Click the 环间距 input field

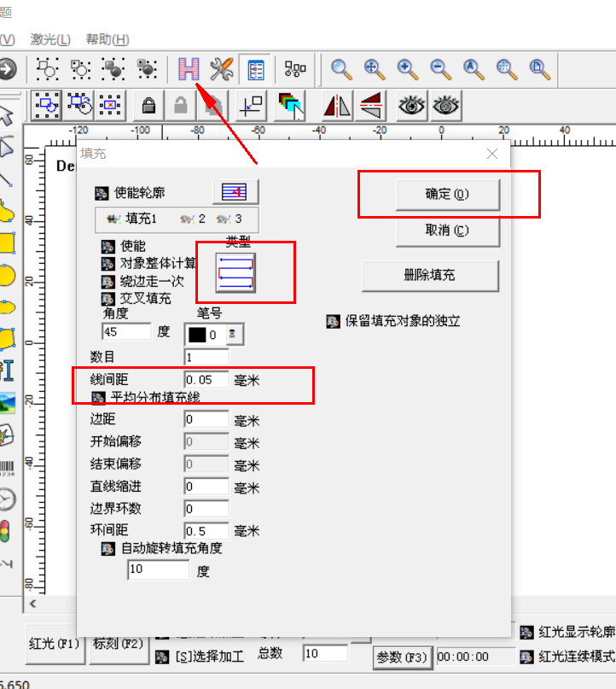[206, 531]
